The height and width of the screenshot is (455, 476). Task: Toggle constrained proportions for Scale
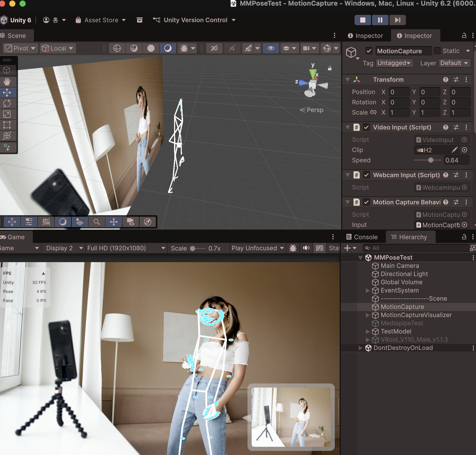tap(373, 112)
